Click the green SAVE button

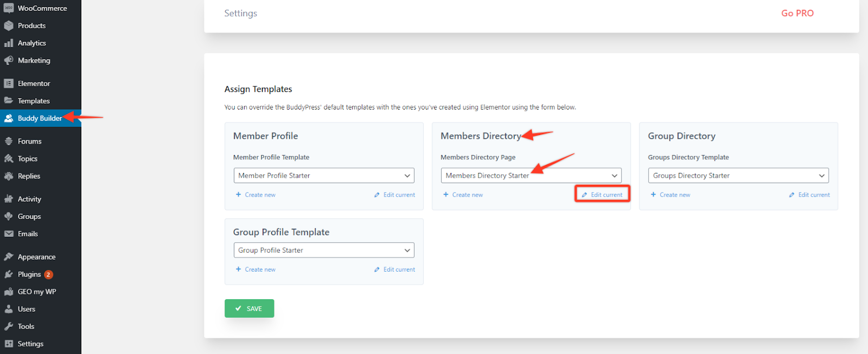250,308
